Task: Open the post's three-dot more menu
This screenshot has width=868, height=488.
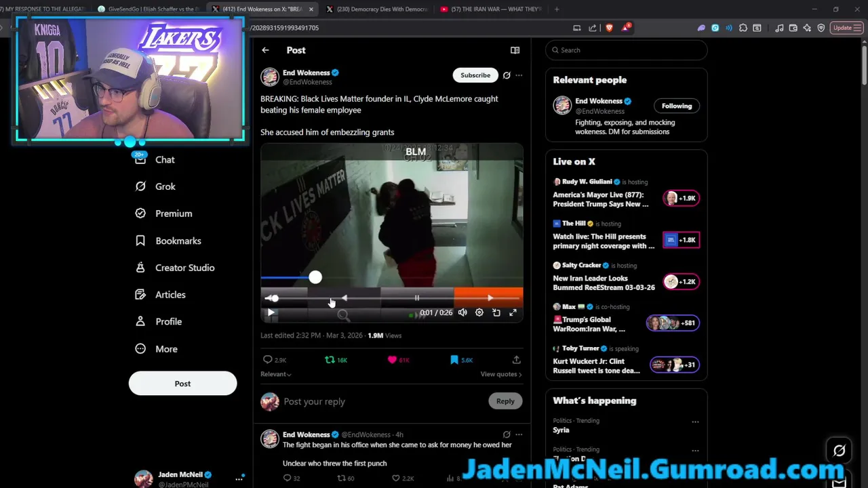Action: [x=519, y=75]
